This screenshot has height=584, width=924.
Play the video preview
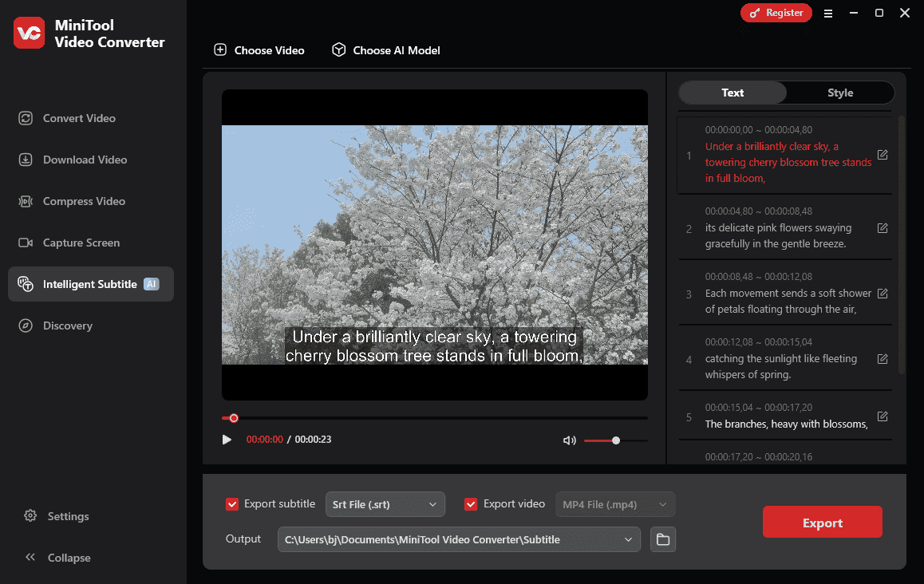click(227, 440)
